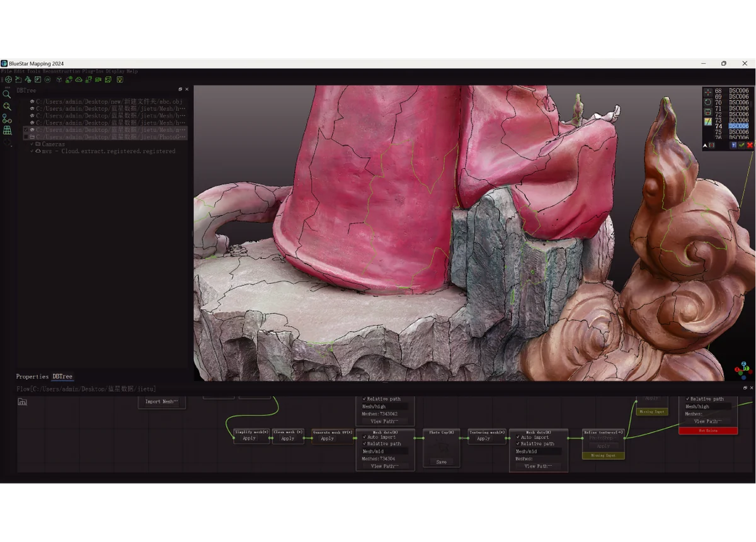
Task: Click the light-bulb icon ending the top toolbar
Action: (120, 79)
